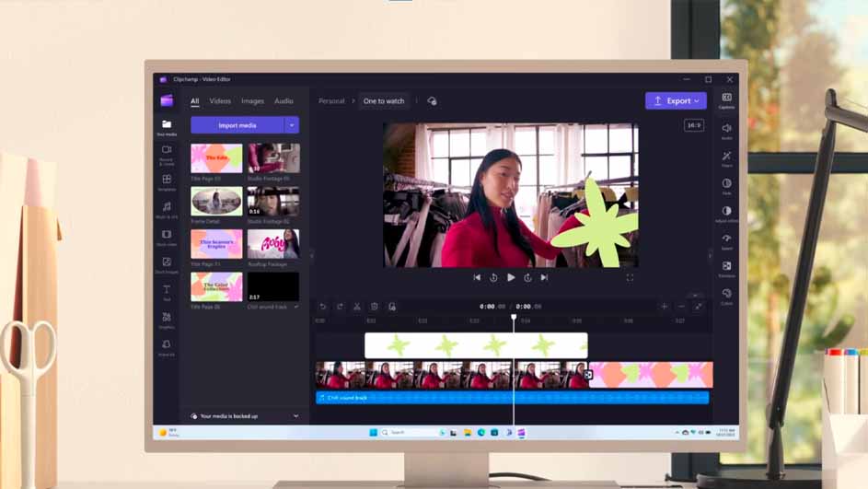868x489 pixels.
Task: Open the Music & SFX library
Action: pos(167,210)
